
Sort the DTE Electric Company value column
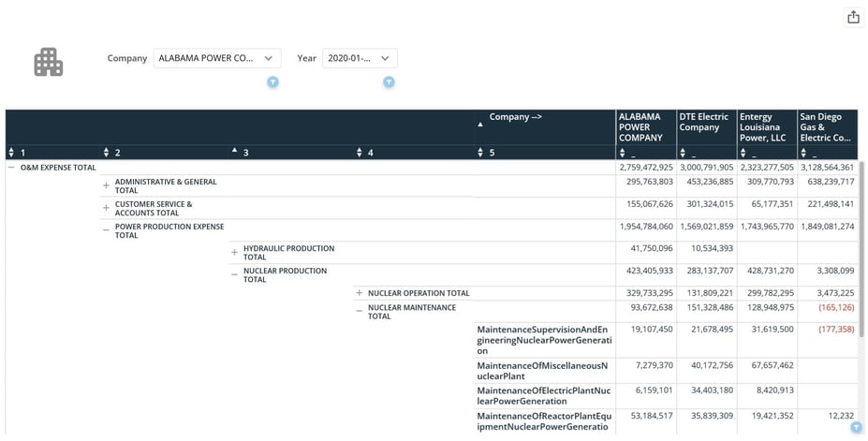click(683, 153)
